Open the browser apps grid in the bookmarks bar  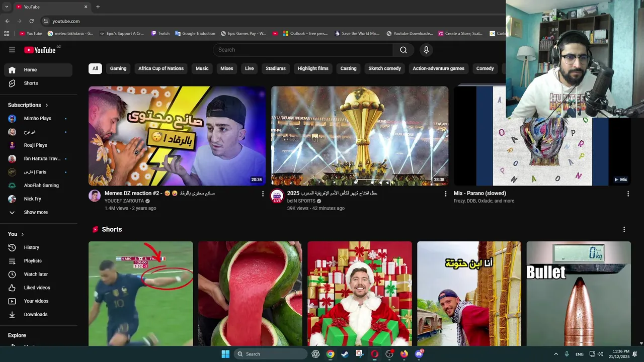click(x=7, y=34)
